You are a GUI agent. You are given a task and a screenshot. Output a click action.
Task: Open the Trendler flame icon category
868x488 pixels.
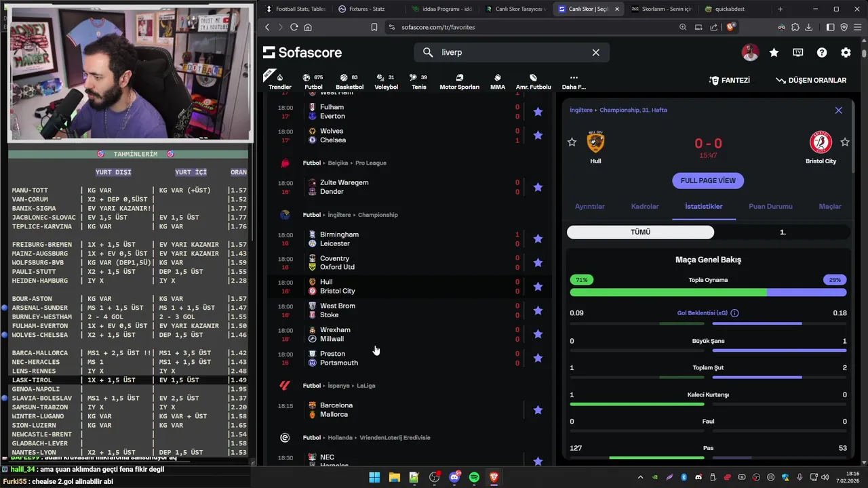[x=279, y=77]
